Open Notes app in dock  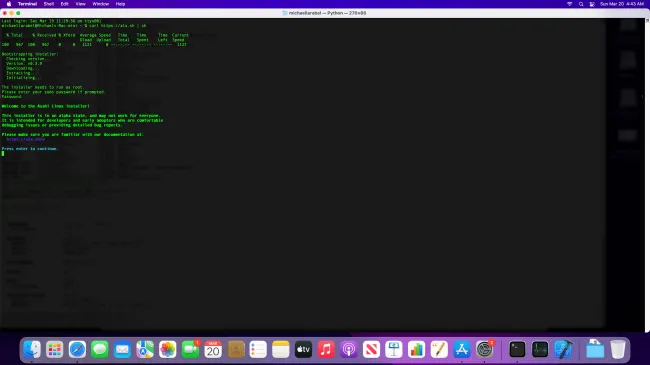coord(281,349)
